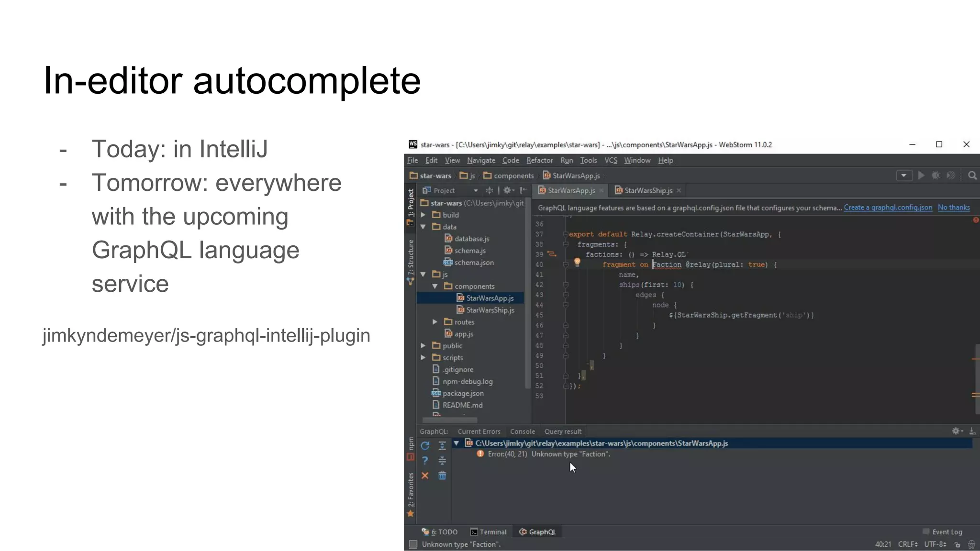Click Project panel horizontal scrollbar

(449, 420)
